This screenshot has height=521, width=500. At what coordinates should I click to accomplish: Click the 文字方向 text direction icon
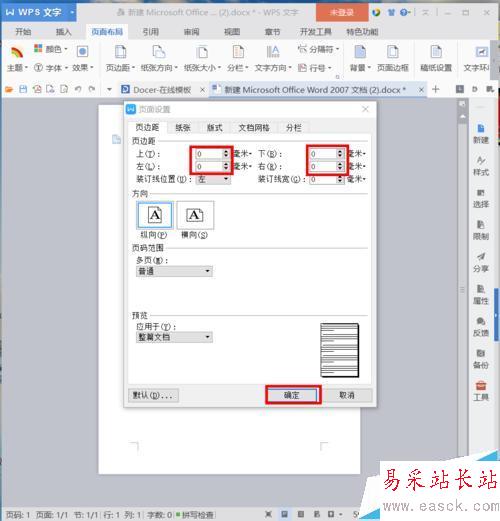[273, 52]
